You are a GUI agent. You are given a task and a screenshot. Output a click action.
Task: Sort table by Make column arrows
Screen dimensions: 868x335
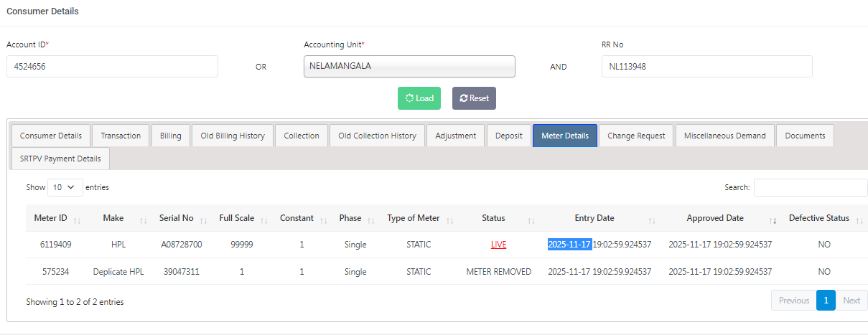[143, 220]
